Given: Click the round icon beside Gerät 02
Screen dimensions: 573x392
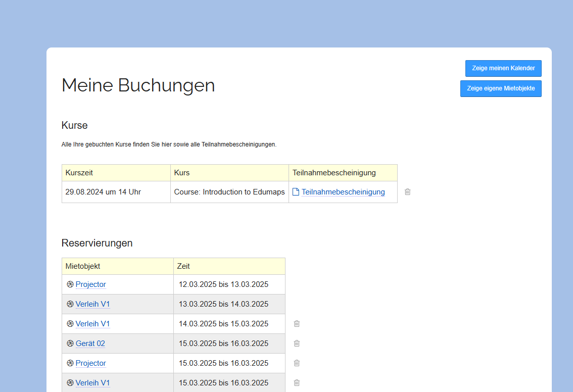Looking at the screenshot, I should click(70, 344).
